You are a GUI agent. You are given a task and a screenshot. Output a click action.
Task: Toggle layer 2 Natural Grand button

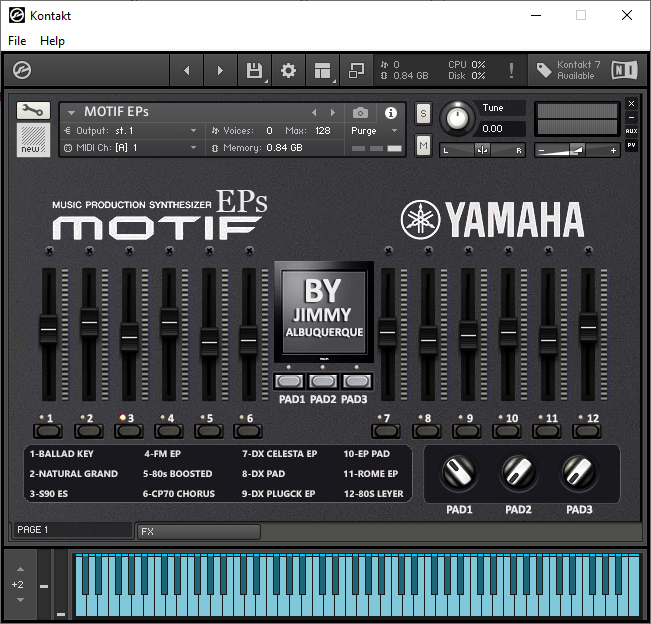click(x=88, y=431)
